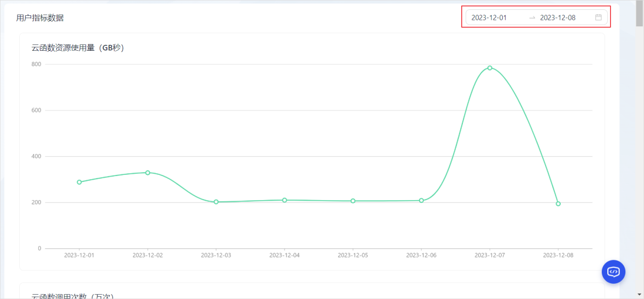Screen dimensions: 644x299
Task: Select the 2023-12-05 data point on chart
Action: [353, 201]
